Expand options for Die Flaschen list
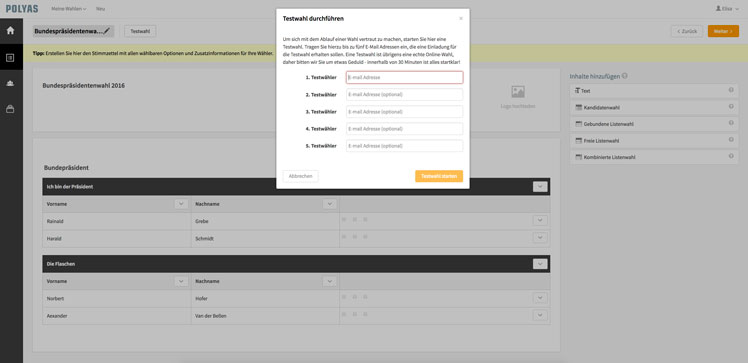 540,264
